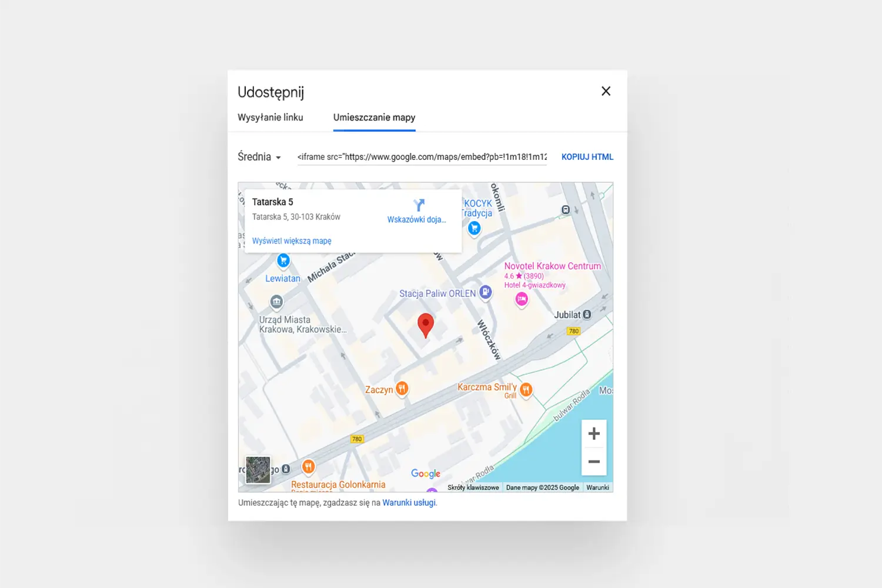This screenshot has width=882, height=588.
Task: Click Urząd Miasta Krakowa label
Action: click(302, 325)
